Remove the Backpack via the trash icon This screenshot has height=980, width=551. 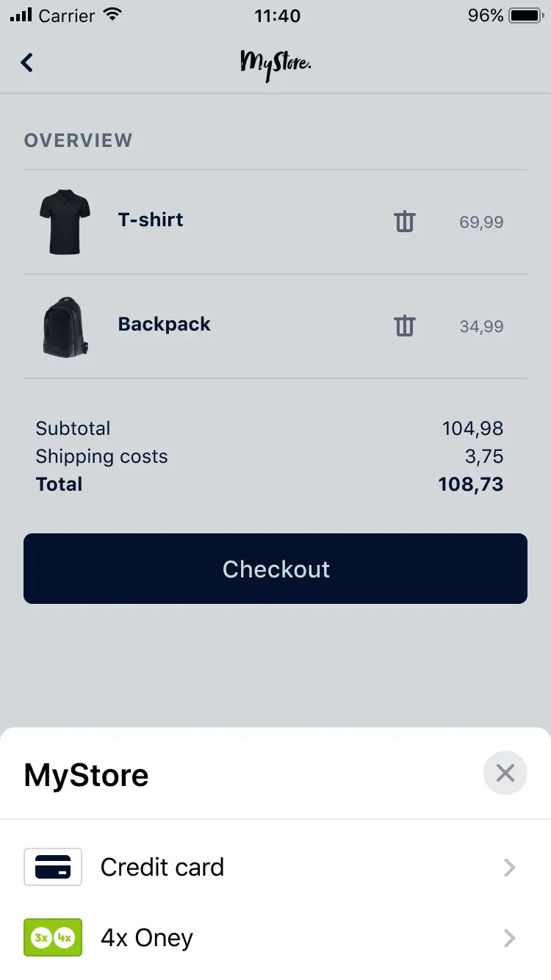[404, 325]
